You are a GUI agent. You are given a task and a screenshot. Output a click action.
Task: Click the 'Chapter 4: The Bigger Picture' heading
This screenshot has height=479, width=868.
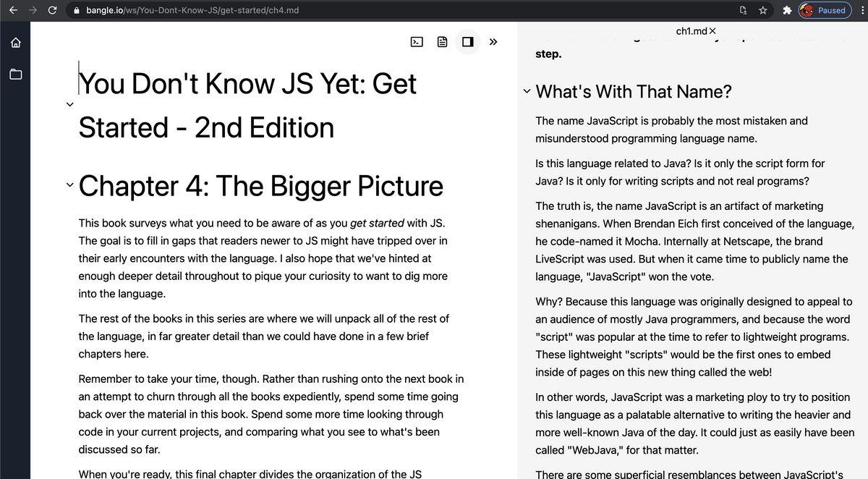[260, 185]
